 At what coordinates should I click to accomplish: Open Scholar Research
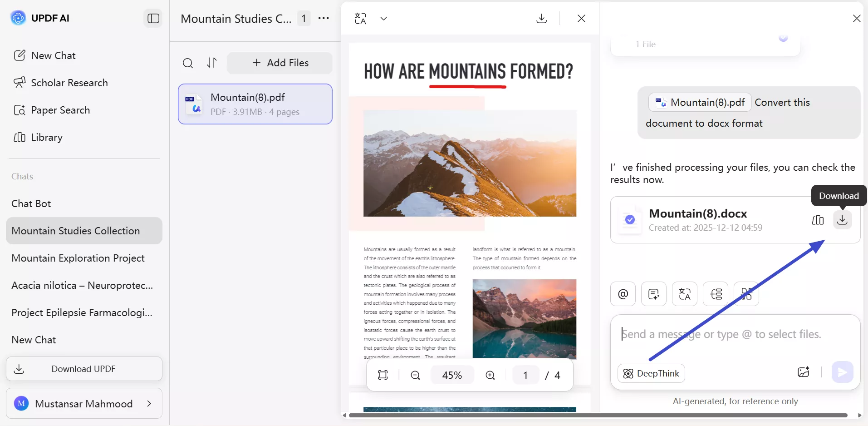pyautogui.click(x=61, y=83)
